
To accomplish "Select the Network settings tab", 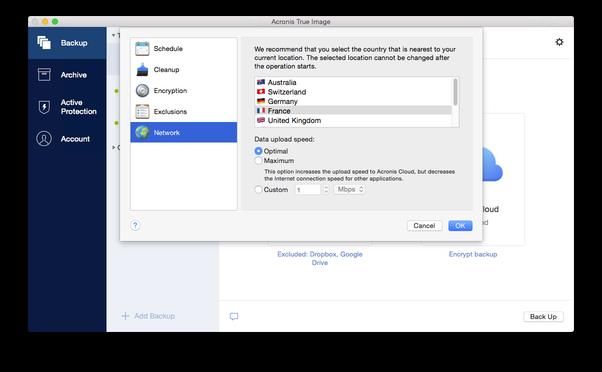I will point(184,132).
